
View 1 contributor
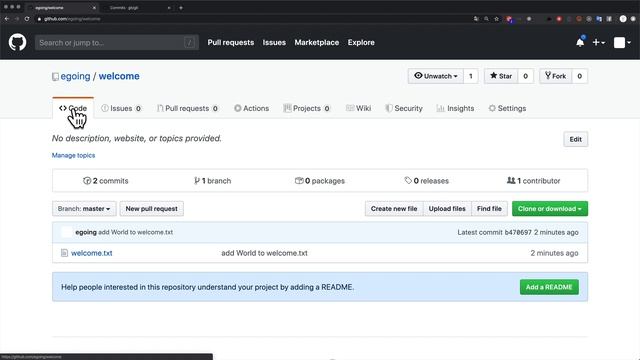pos(533,181)
